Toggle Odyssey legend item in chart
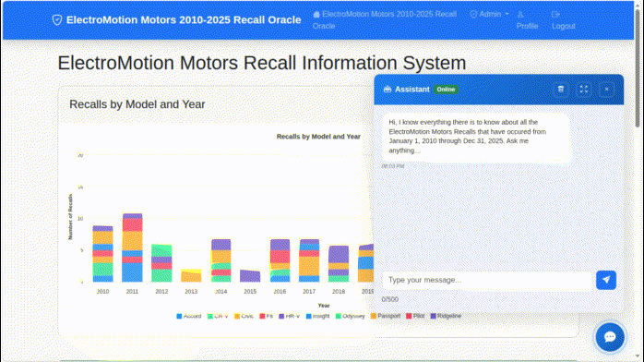 point(350,316)
